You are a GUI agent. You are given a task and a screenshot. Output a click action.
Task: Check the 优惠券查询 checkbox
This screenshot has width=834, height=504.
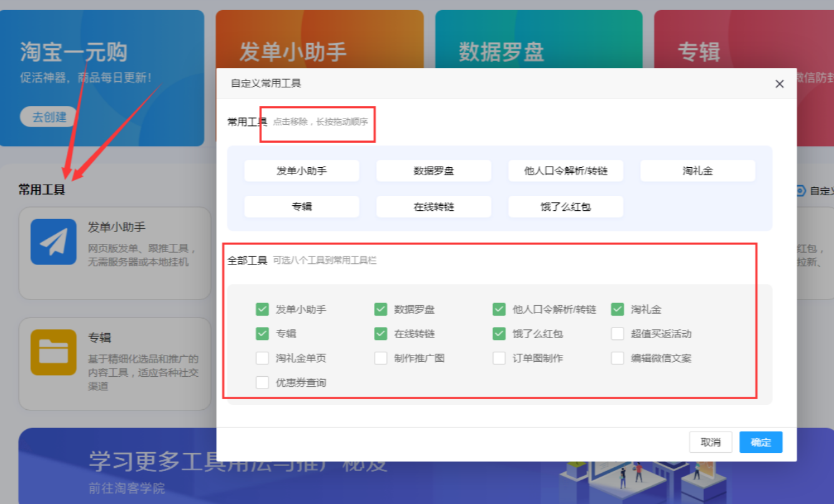[262, 382]
